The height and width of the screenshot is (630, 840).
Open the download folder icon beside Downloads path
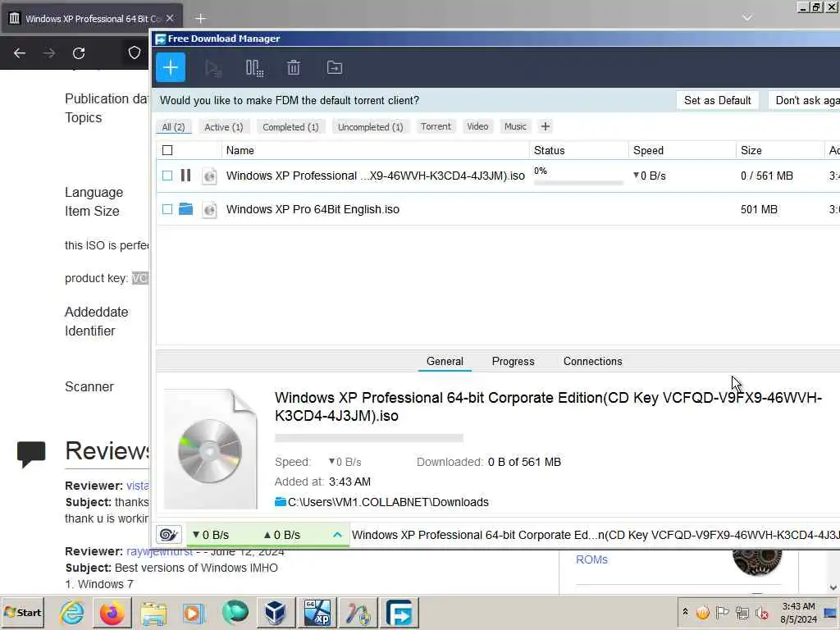click(281, 502)
